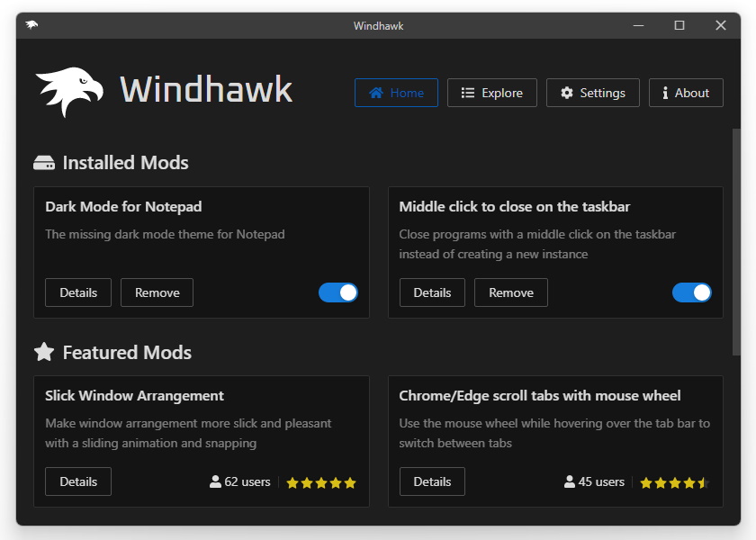Click the About info icon

click(667, 92)
